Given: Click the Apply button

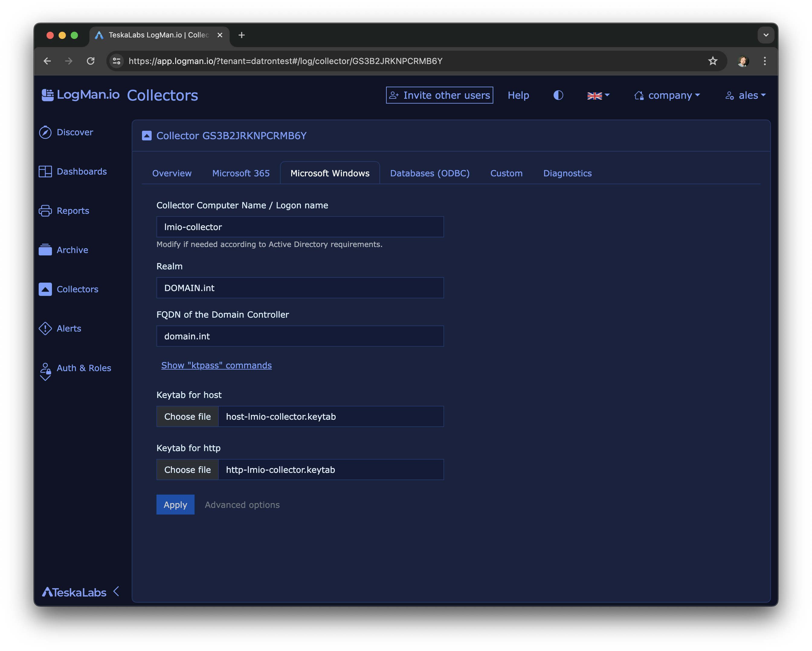Looking at the screenshot, I should pos(176,505).
